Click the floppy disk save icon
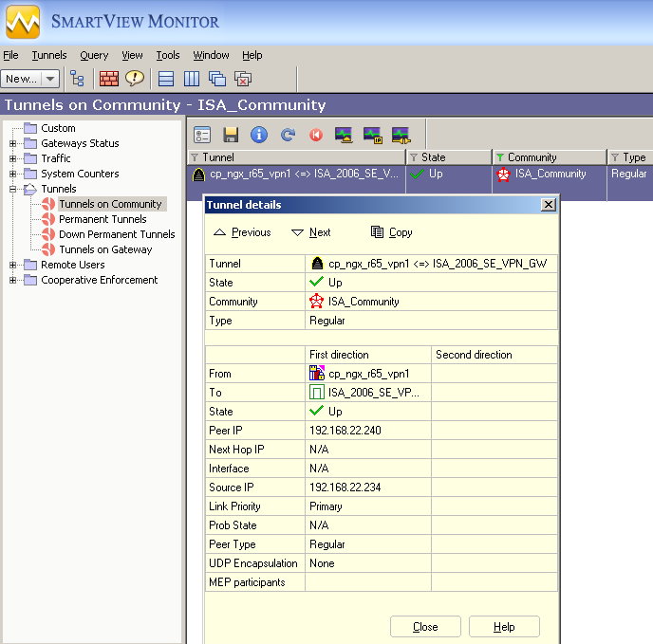Viewport: 653px width, 644px height. (231, 136)
